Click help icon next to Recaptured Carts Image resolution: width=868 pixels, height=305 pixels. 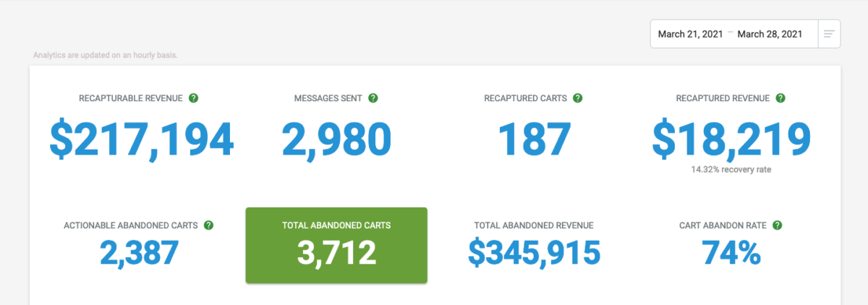[578, 98]
